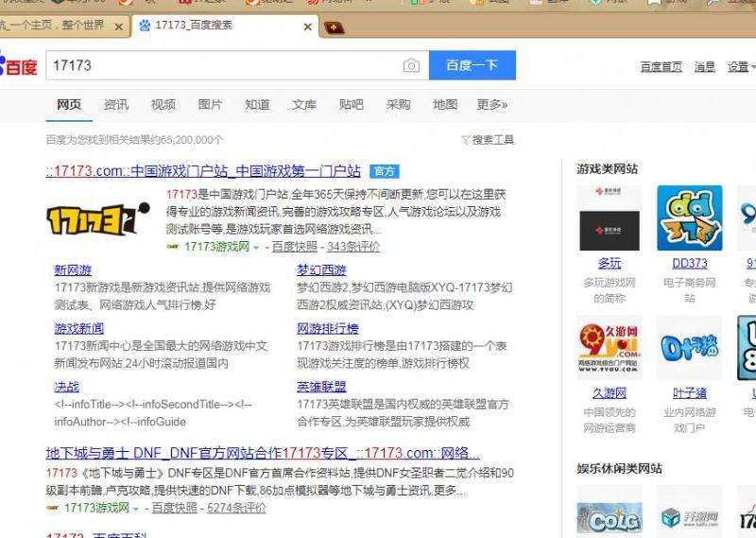This screenshot has width=756, height=538.
Task: Open 百度快照 of the first result
Action: pos(295,247)
